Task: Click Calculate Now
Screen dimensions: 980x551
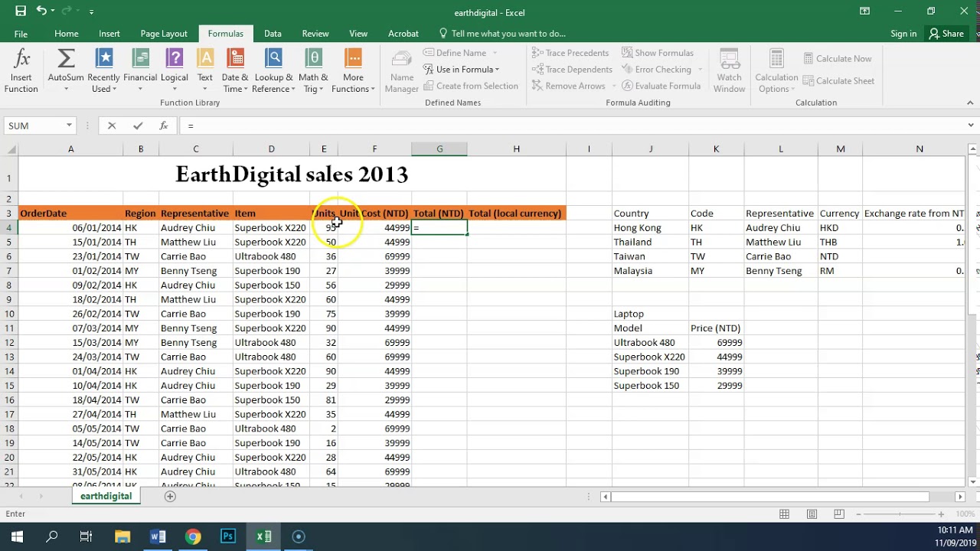Action: 837,59
